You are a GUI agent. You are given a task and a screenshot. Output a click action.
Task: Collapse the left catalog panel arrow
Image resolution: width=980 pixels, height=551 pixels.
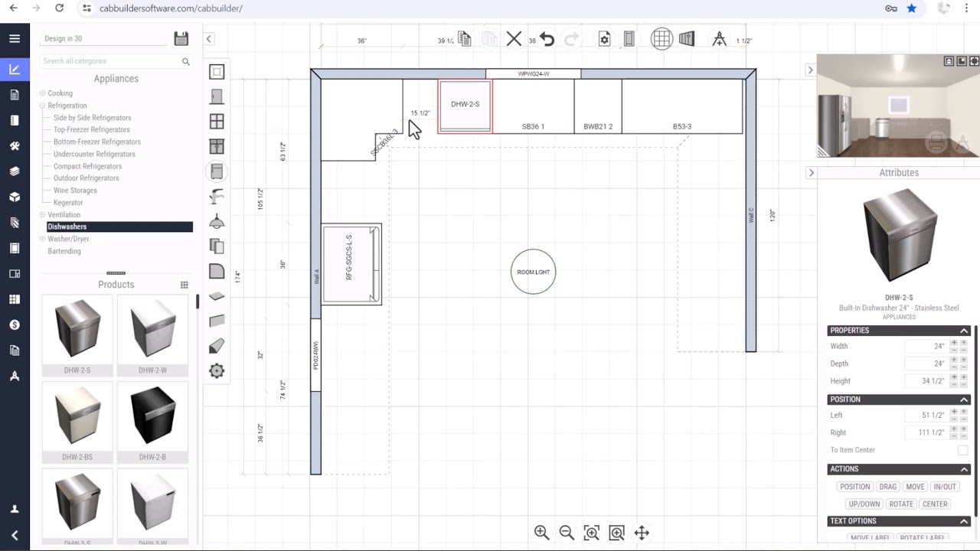(x=208, y=39)
